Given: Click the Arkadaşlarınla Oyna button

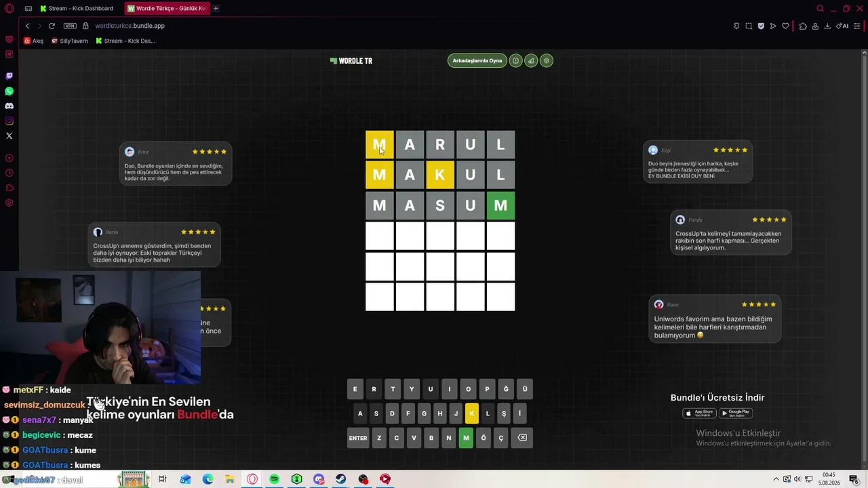Looking at the screenshot, I should click(477, 60).
